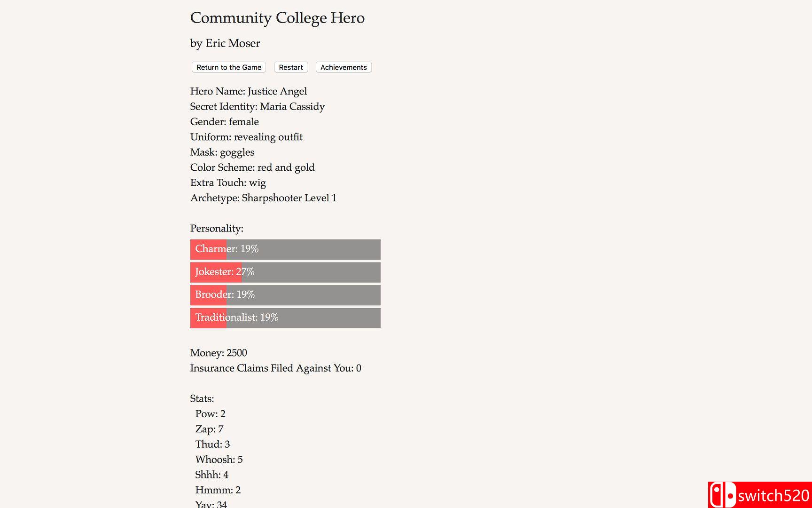Click the Money 2500 line
812x508 pixels.
click(219, 353)
